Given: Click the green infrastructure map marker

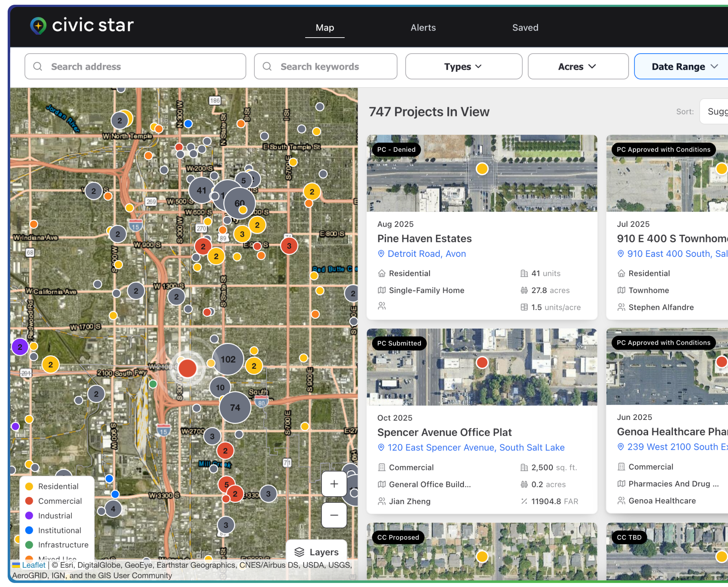Looking at the screenshot, I should pos(153,384).
